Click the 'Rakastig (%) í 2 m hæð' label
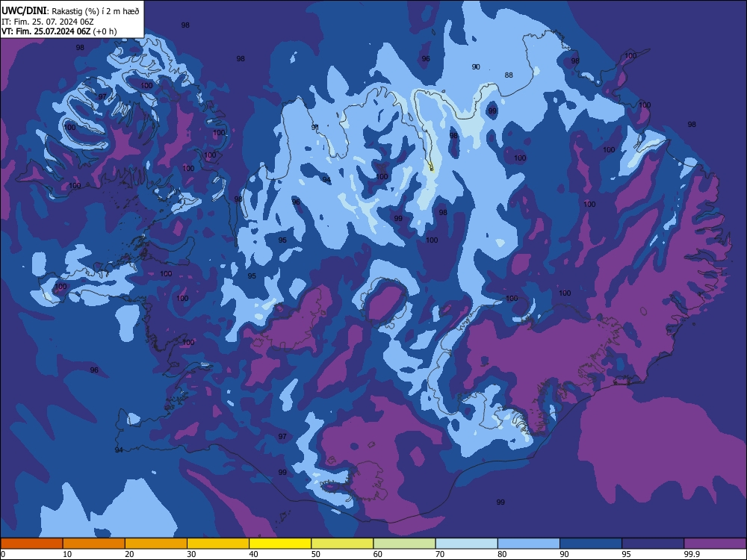Image resolution: width=747 pixels, height=560 pixels. [96, 11]
